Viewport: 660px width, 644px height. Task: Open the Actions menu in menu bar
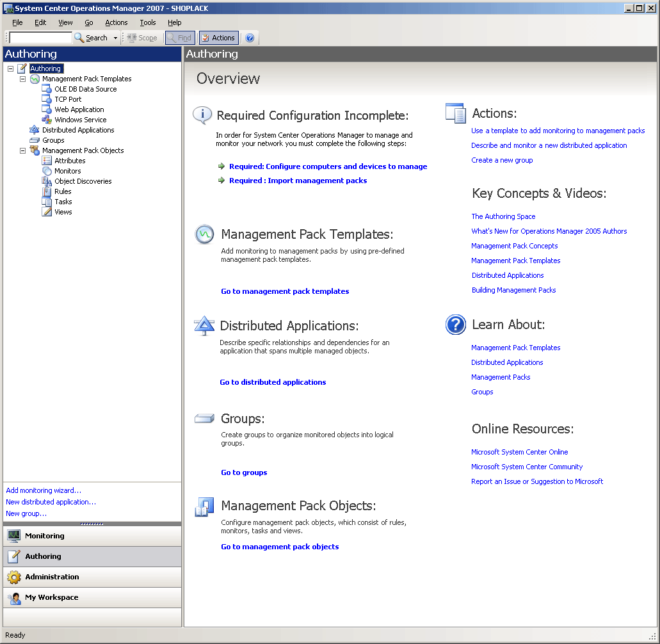(x=116, y=22)
